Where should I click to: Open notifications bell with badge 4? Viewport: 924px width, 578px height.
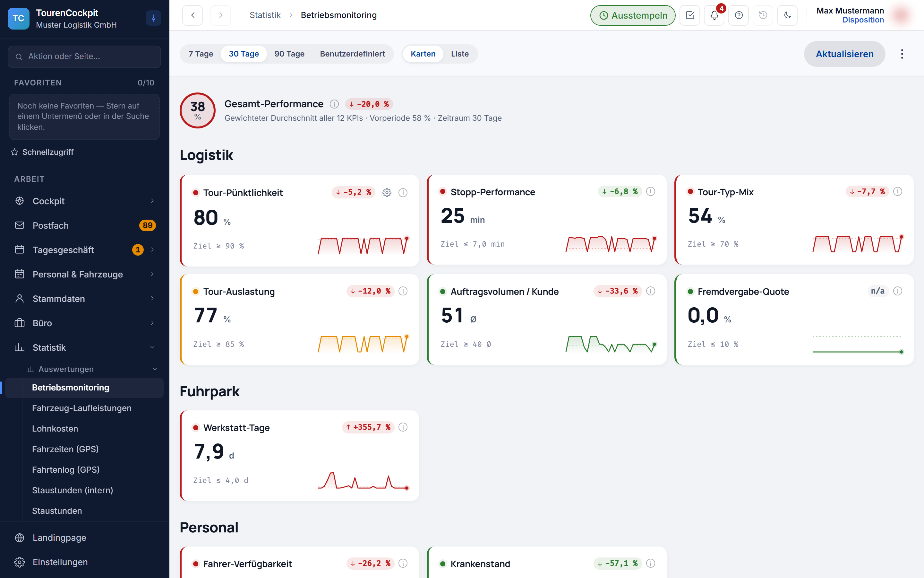pos(714,15)
